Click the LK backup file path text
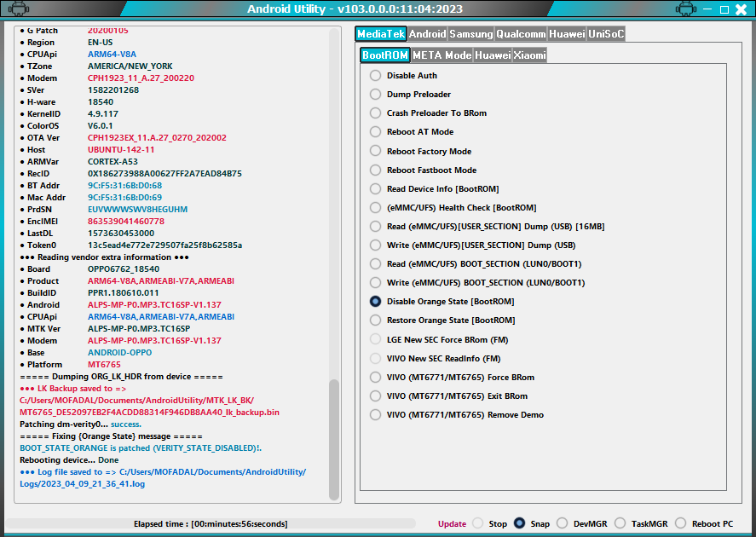 [x=149, y=407]
